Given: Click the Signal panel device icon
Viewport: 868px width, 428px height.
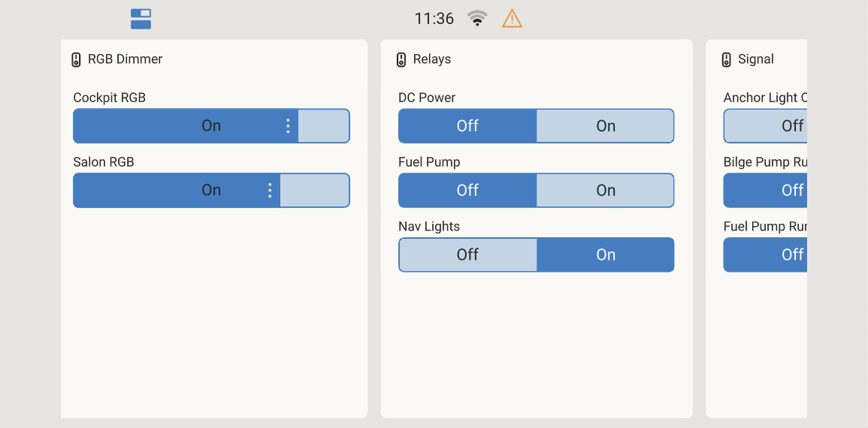Looking at the screenshot, I should tap(726, 59).
